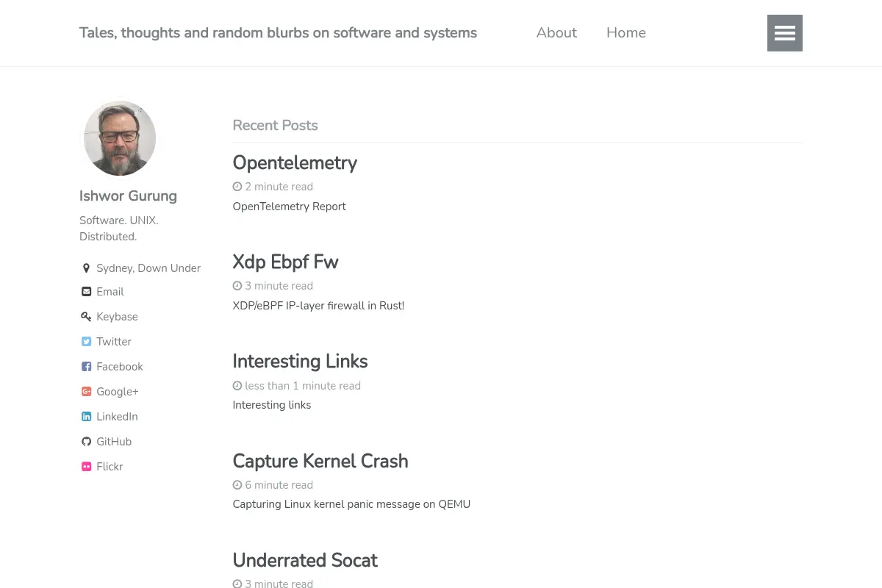The width and height of the screenshot is (882, 588).
Task: Click the 'Capturing Linux kernel panic message' excerpt
Action: click(x=351, y=504)
